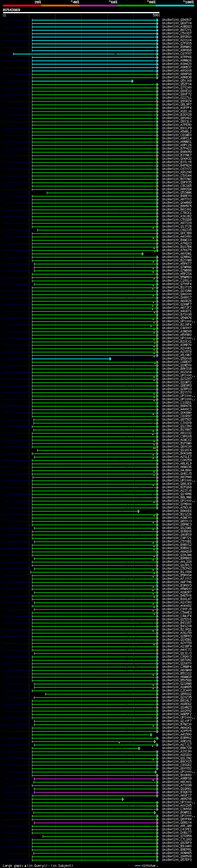Select label UniRef100_Q89UU2

(176, 694)
